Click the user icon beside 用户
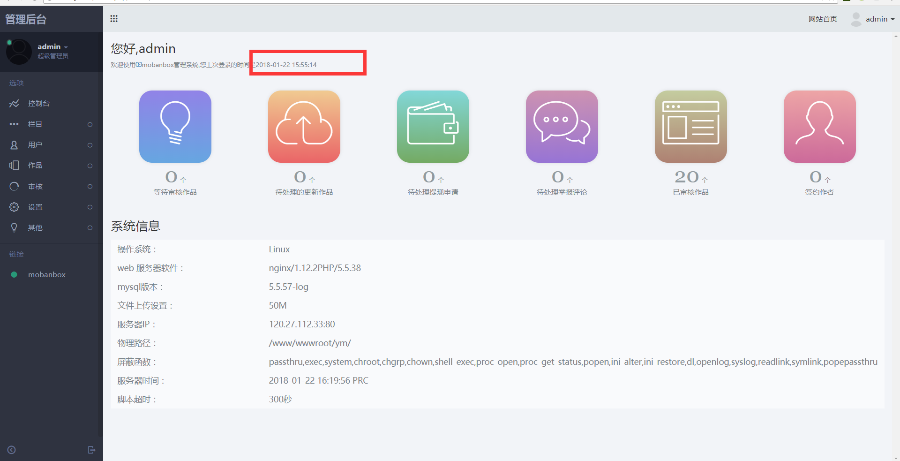900x461 pixels. [x=14, y=145]
